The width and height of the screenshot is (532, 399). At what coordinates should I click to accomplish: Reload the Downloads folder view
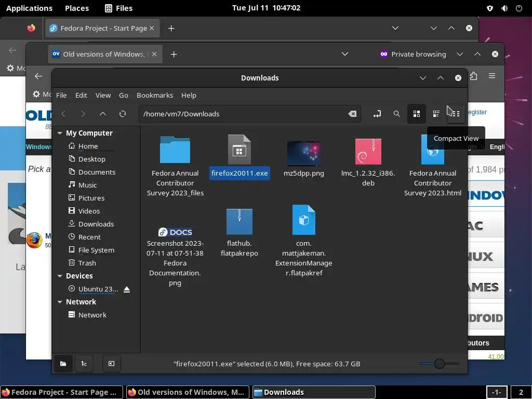click(123, 114)
